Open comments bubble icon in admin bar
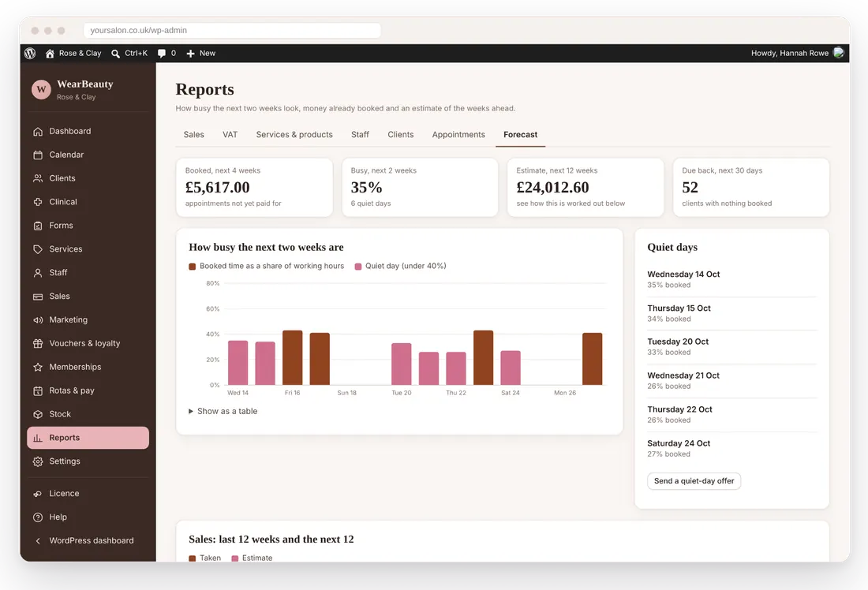 [x=162, y=54]
